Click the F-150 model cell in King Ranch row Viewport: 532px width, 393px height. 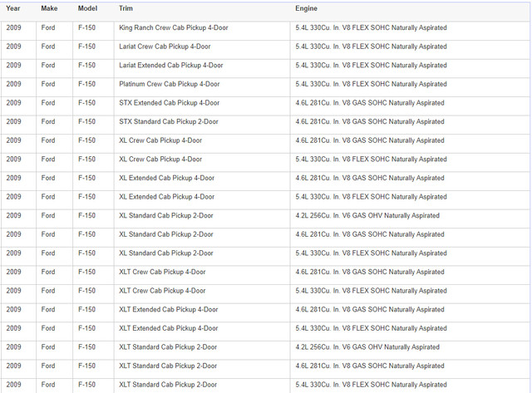click(x=86, y=27)
